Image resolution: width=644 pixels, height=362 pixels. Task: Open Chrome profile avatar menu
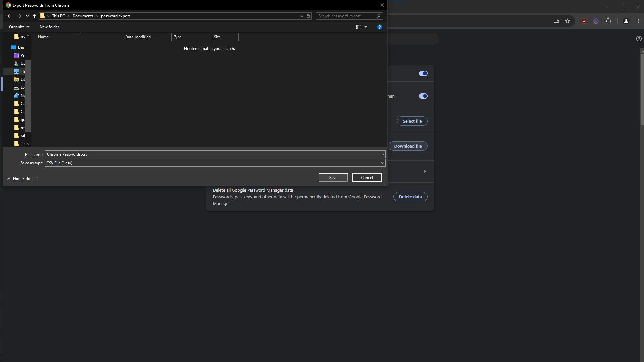point(626,21)
